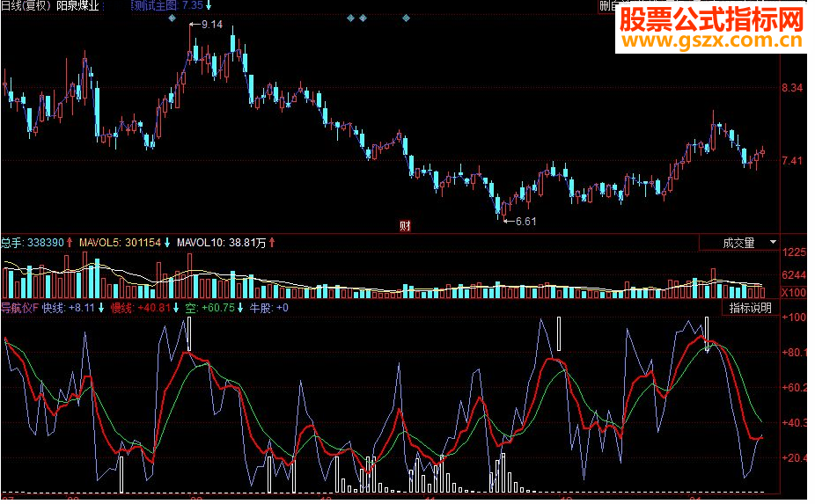The width and height of the screenshot is (815, 504).
Task: Click the 6244 volume axis label
Action: (794, 274)
